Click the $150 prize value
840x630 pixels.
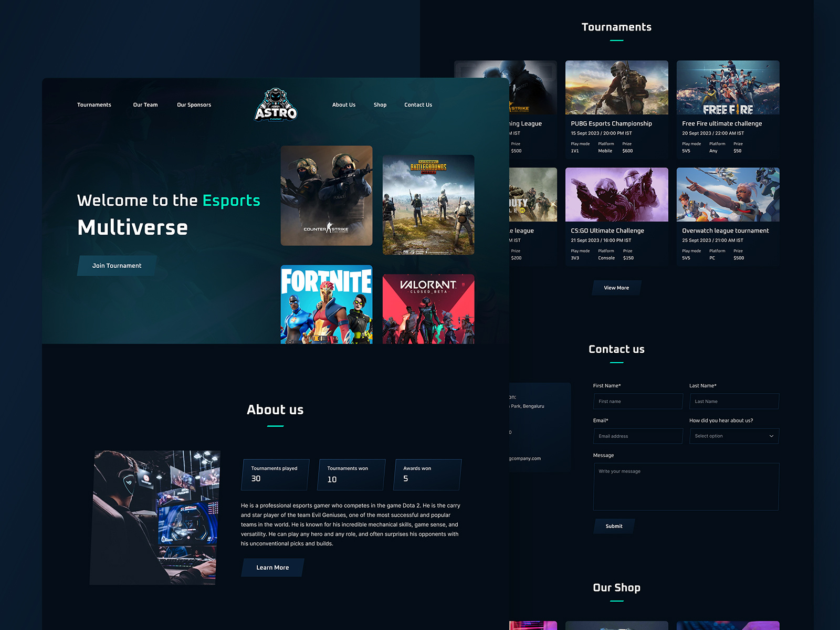coord(628,258)
